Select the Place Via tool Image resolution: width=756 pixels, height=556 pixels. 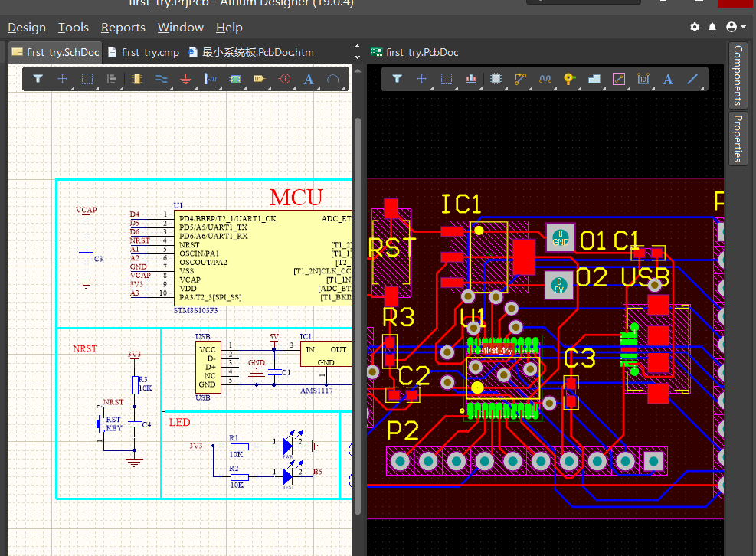point(569,78)
